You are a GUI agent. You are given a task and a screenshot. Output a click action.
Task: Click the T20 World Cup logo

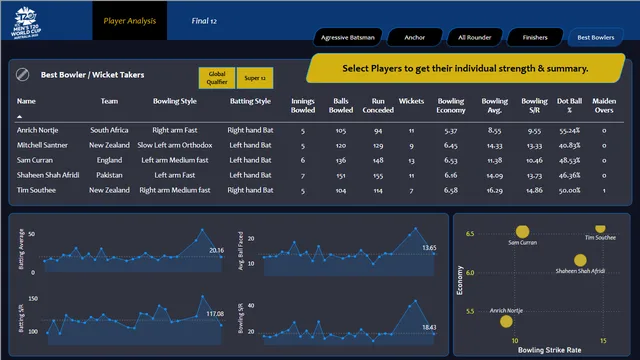pyautogui.click(x=26, y=22)
